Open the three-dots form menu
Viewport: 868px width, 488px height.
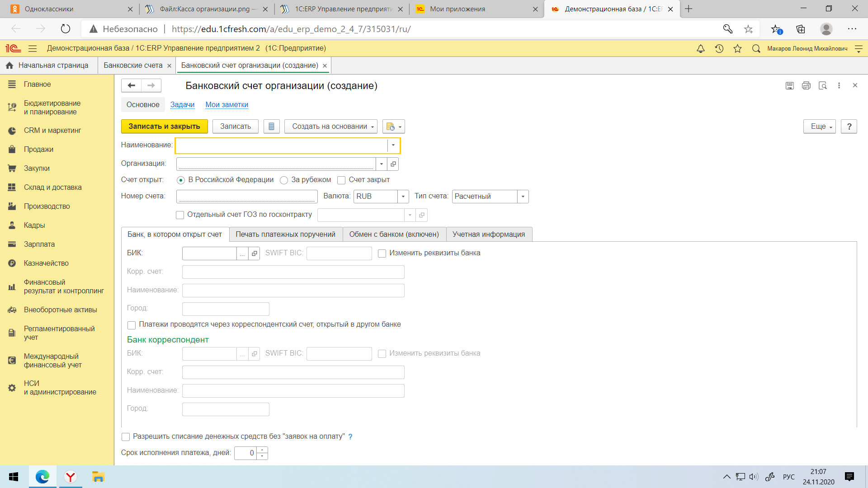[x=839, y=85]
